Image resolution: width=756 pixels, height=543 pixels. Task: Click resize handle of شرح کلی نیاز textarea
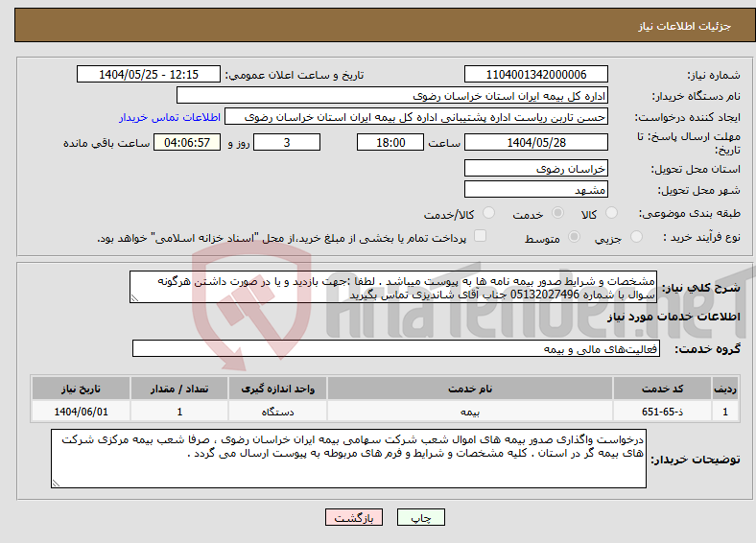pos(134,298)
